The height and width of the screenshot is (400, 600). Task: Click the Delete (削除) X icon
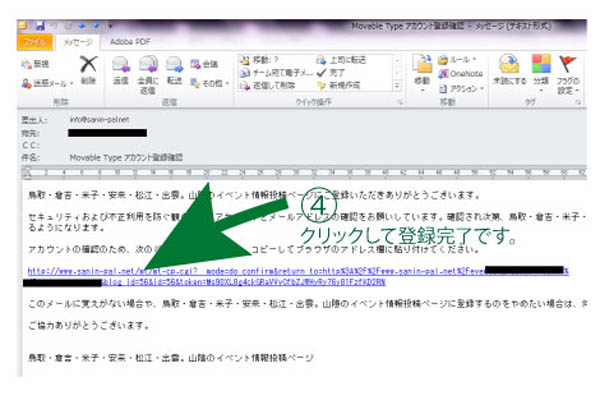click(x=87, y=70)
